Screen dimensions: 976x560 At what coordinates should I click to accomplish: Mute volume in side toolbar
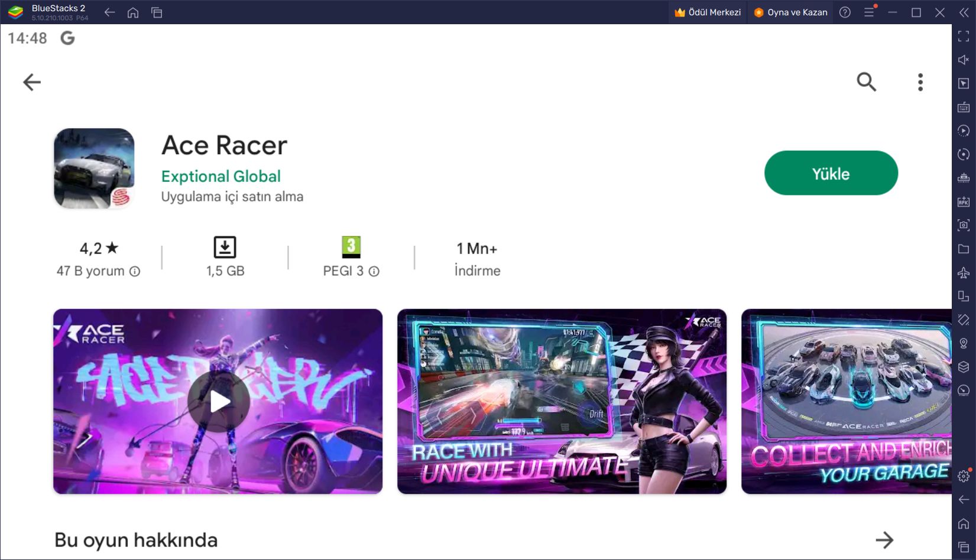[x=964, y=60]
